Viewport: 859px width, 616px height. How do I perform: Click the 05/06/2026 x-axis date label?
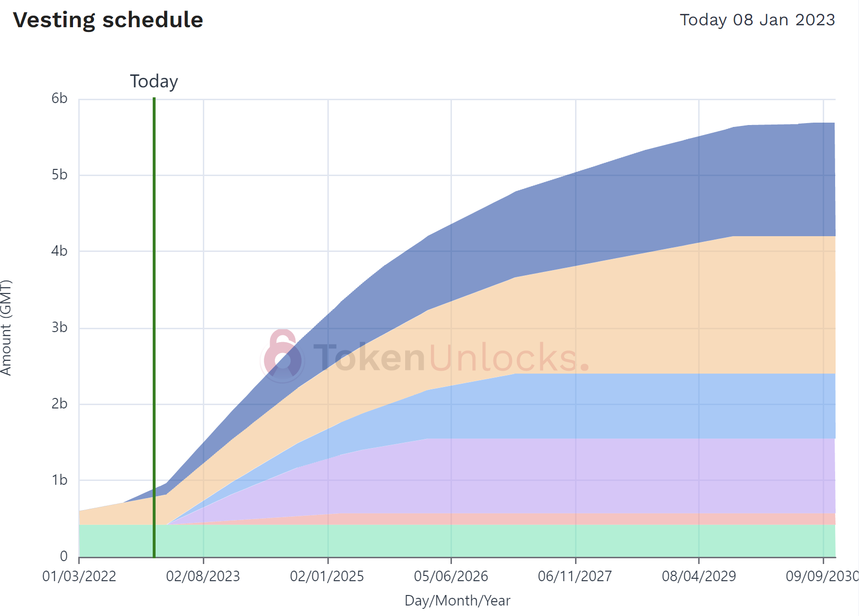451,576
